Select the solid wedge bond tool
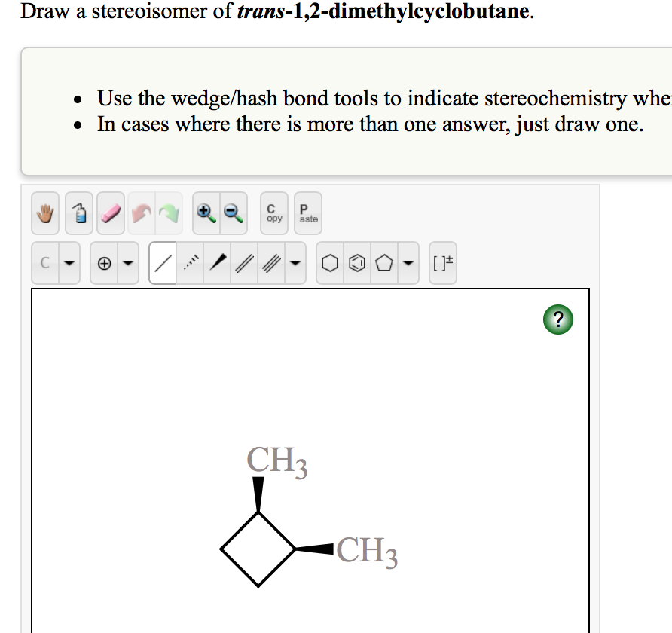The height and width of the screenshot is (633, 672). (217, 263)
